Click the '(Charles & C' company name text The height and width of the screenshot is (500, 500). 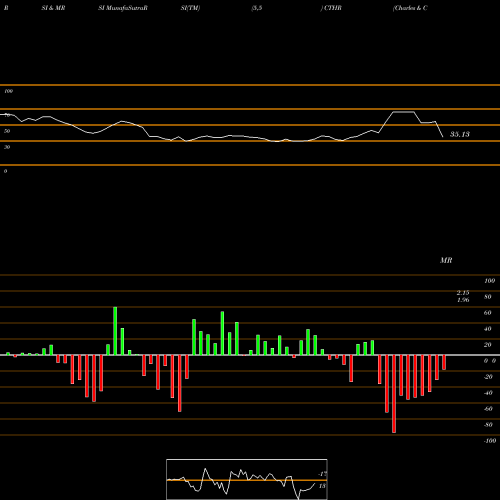(410, 8)
